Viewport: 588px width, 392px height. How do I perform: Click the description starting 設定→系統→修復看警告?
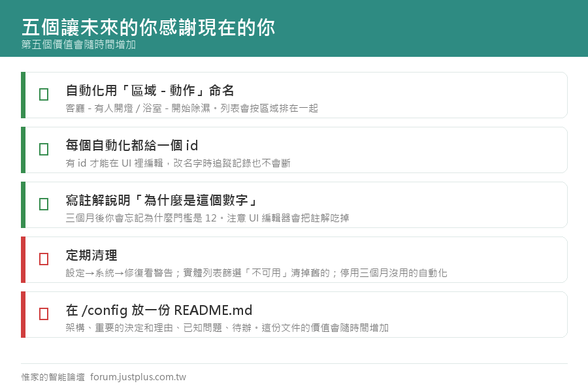tap(257, 272)
